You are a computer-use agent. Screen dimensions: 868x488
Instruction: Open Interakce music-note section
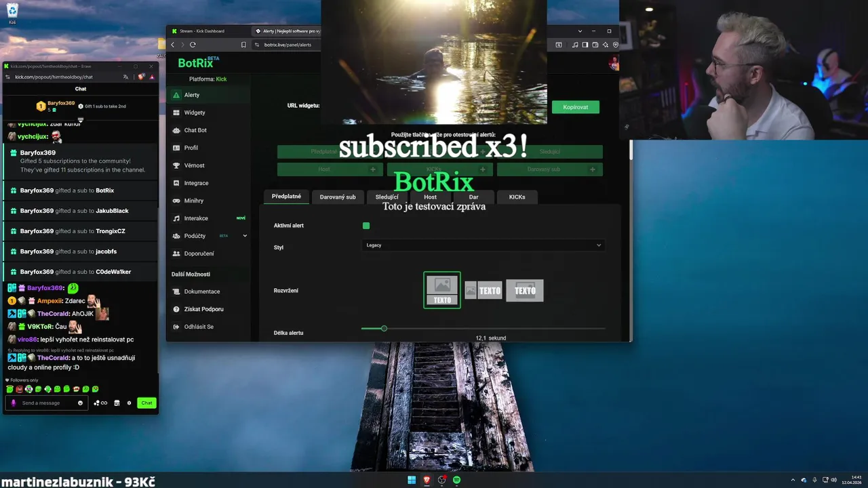[209, 218]
